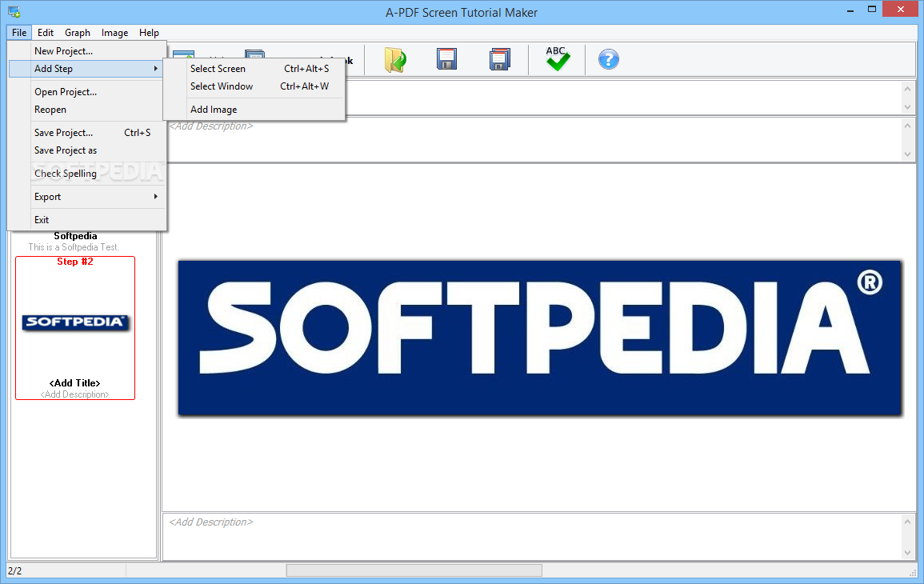Choose Open Project... in the File menu
Screen dimensions: 924x584
tap(86, 92)
